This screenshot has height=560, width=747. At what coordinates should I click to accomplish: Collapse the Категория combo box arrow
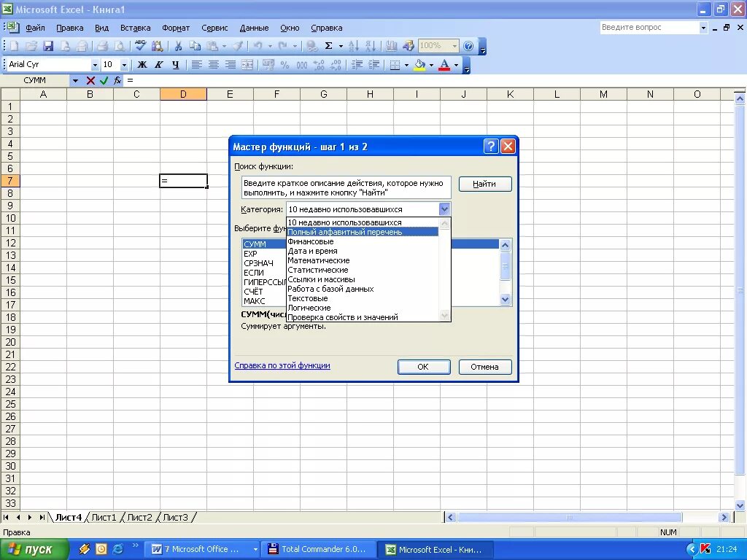click(x=444, y=209)
